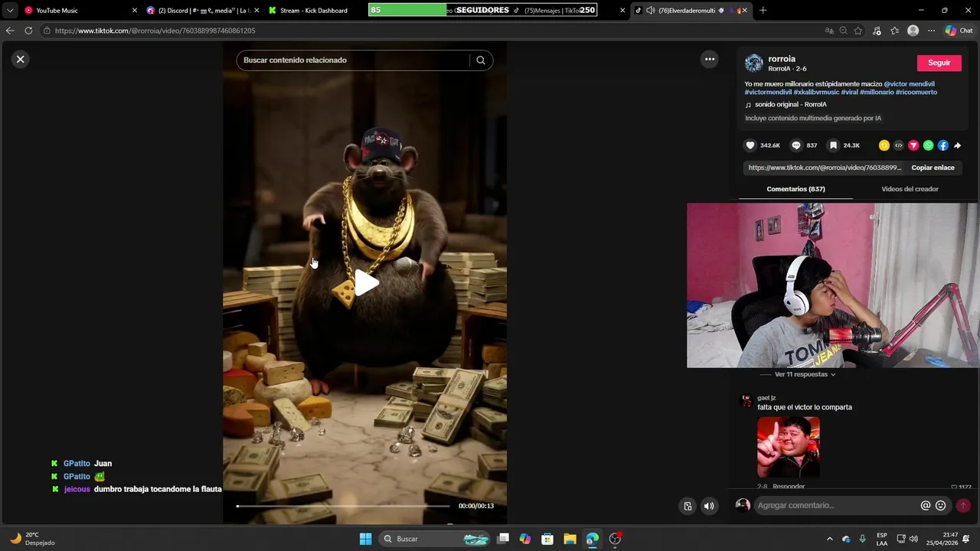Close the TikTok video viewer with X
Viewport: 980px width, 551px height.
(21, 59)
